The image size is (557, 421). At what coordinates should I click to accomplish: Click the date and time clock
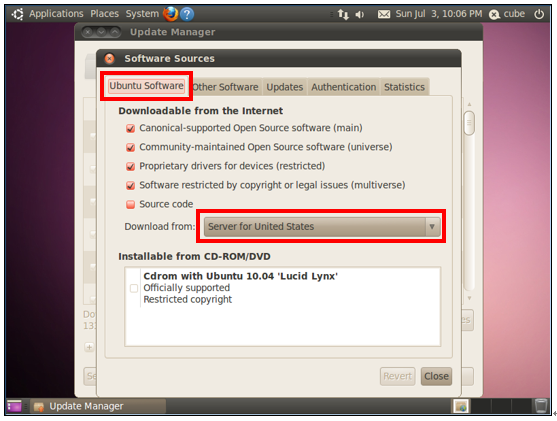coord(439,14)
